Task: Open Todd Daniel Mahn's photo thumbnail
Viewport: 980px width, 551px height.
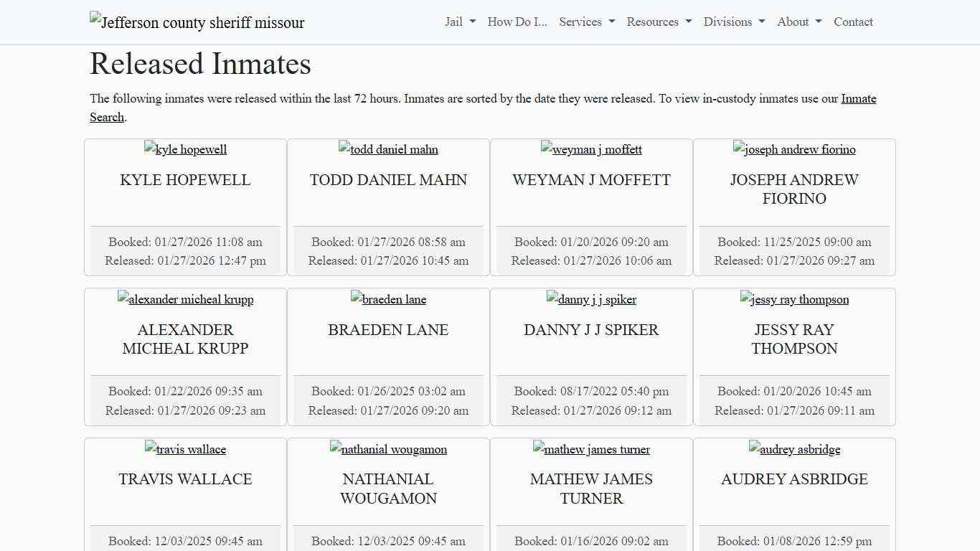Action: (x=388, y=149)
